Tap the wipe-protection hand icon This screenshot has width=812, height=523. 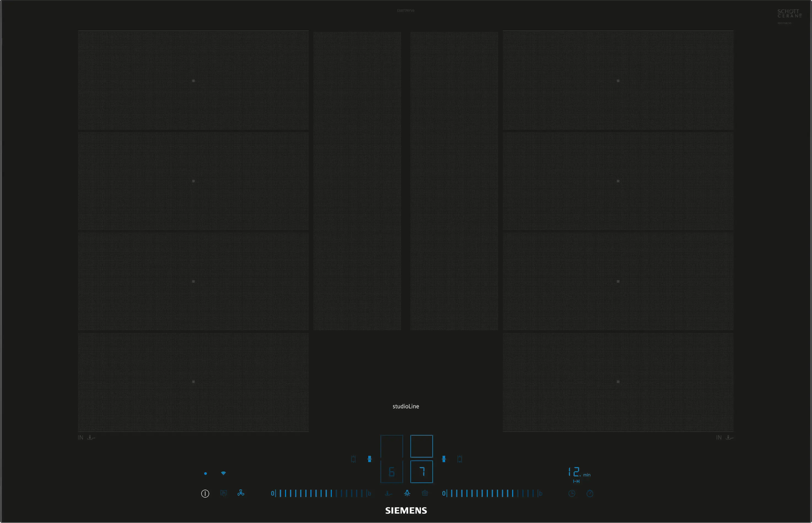pos(224,493)
